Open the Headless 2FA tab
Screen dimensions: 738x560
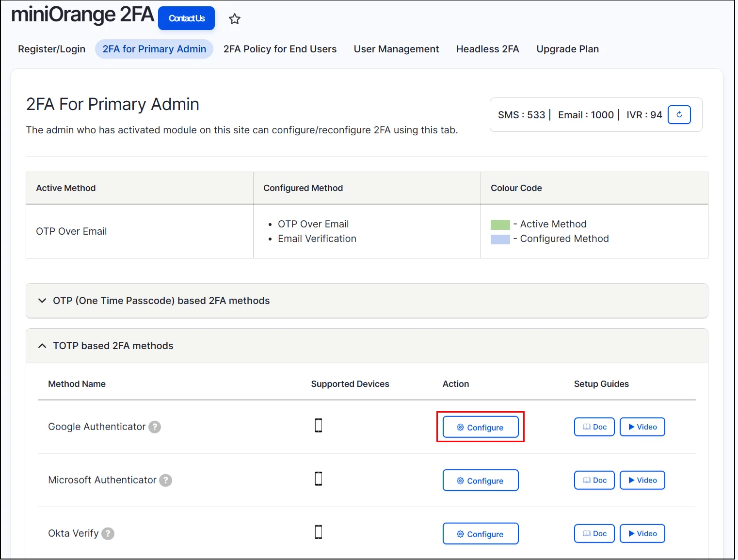(x=487, y=49)
